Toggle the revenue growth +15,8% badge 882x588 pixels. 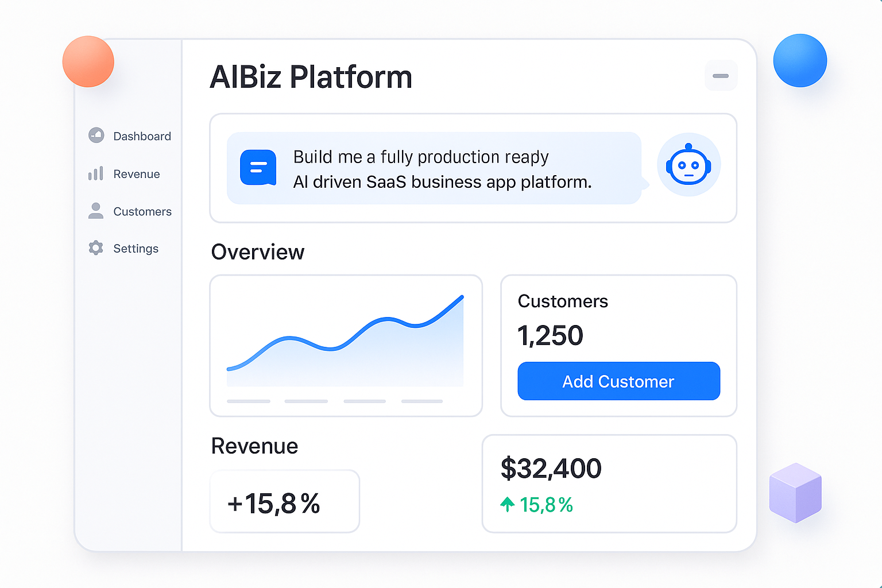click(284, 501)
